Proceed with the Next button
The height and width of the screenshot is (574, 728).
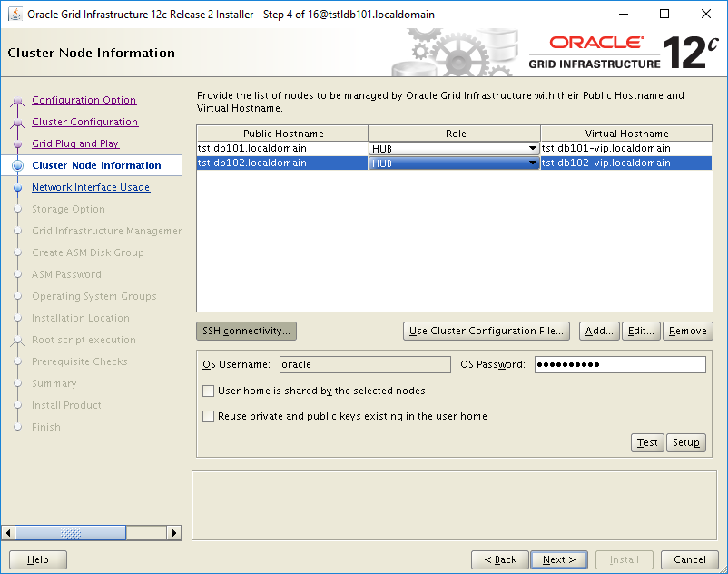[x=559, y=559]
